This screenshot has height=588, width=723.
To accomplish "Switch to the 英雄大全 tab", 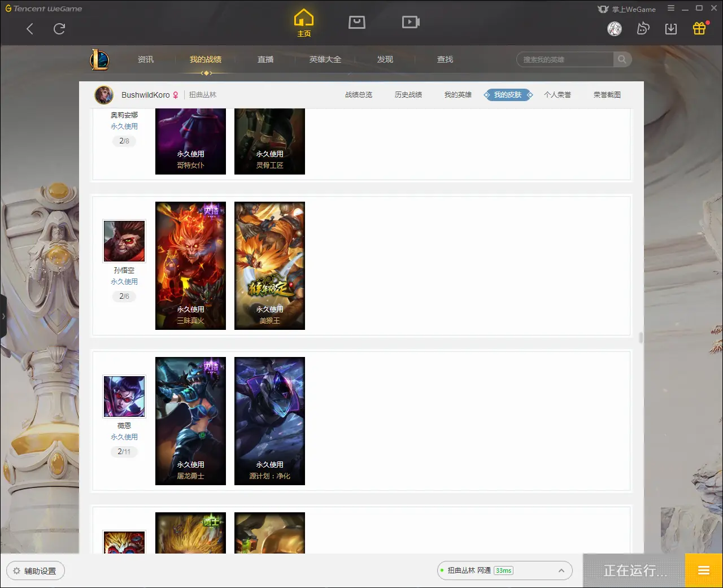I will (x=325, y=59).
